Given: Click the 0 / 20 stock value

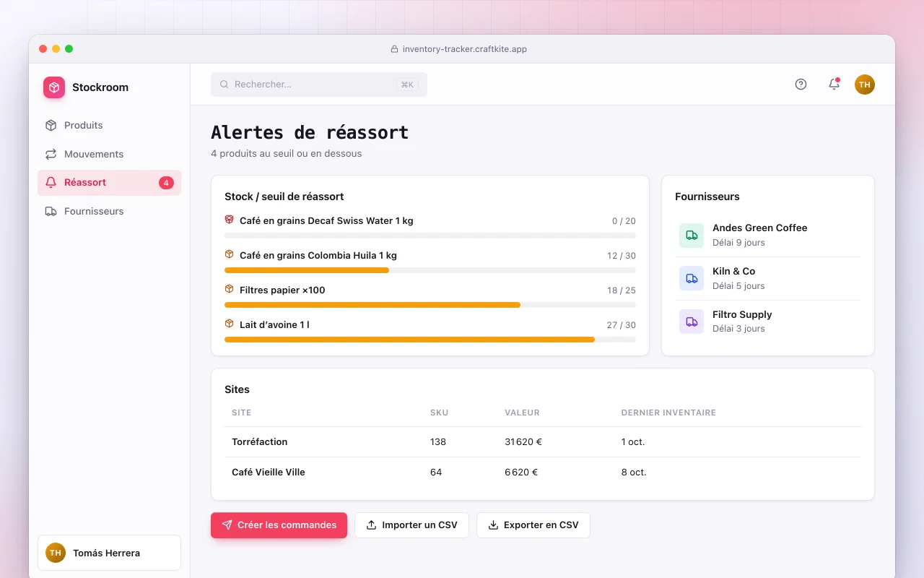Looking at the screenshot, I should tap(624, 221).
